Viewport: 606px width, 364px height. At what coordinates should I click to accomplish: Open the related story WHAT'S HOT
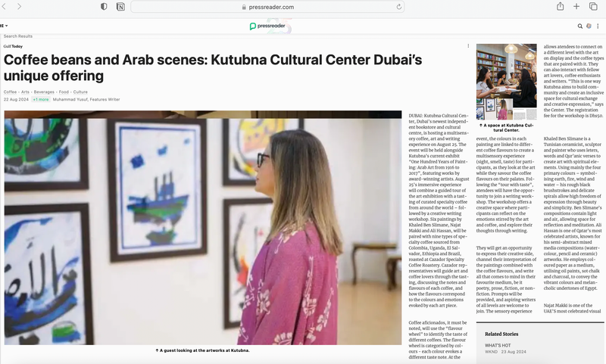pos(498,346)
